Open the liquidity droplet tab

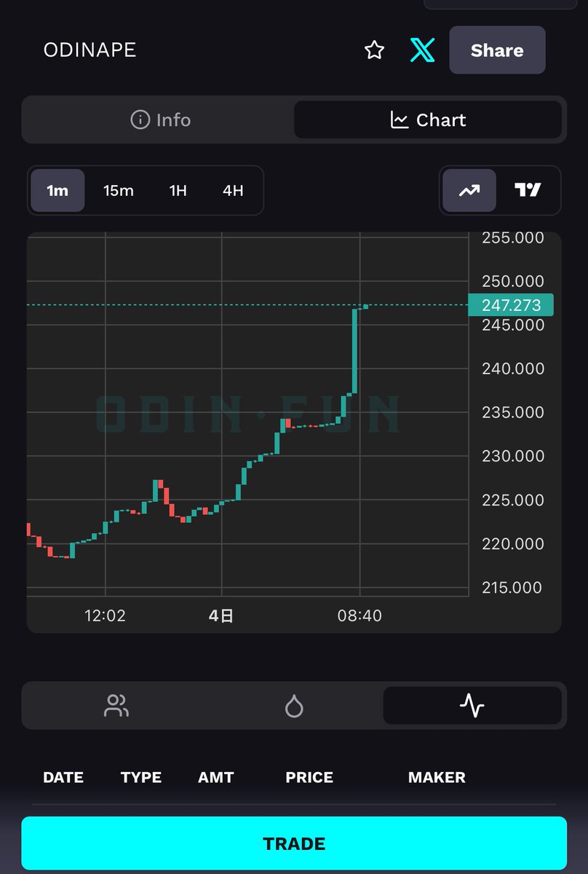[x=294, y=706]
